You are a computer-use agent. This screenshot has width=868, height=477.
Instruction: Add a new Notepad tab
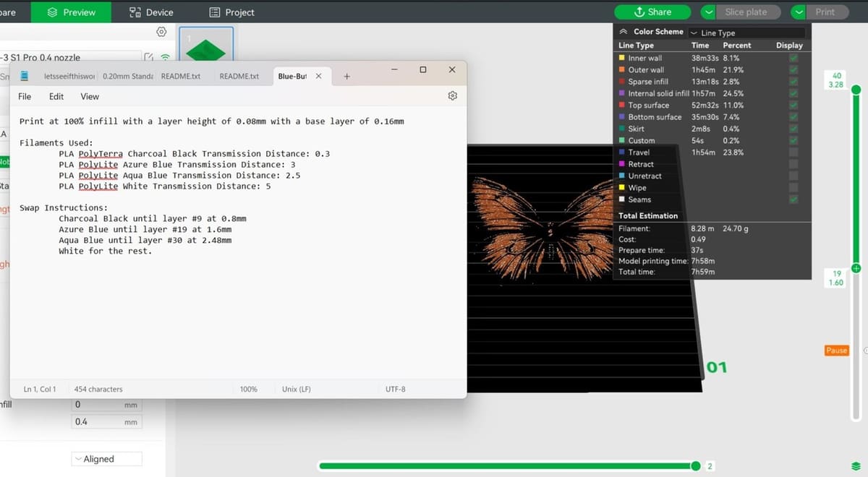(x=346, y=76)
